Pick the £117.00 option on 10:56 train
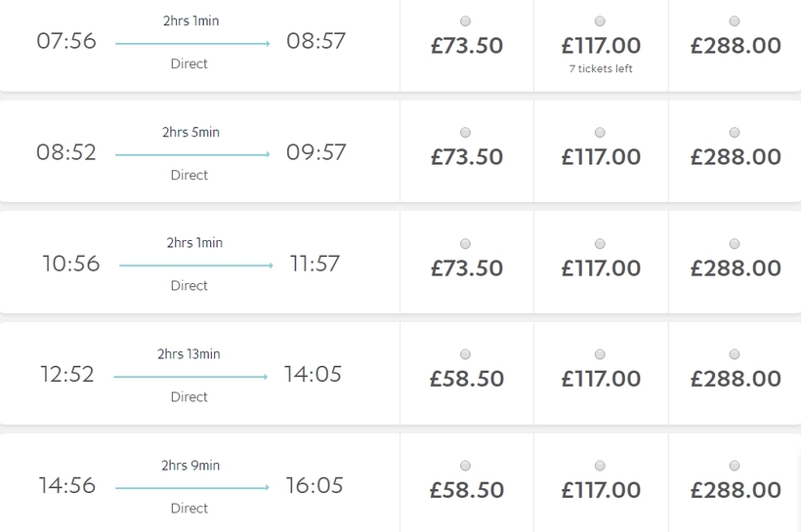This screenshot has width=801, height=532. pos(600,243)
